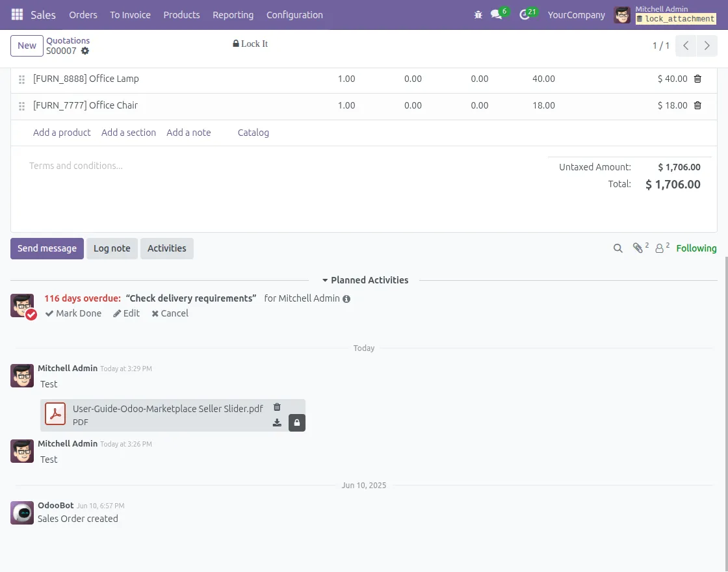Download the Seller Slider PDF attachment

point(277,422)
